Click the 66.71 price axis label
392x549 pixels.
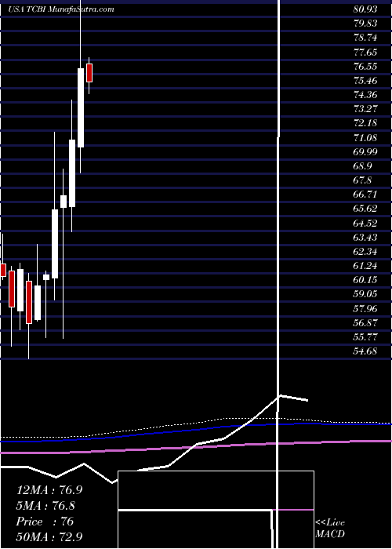point(365,195)
